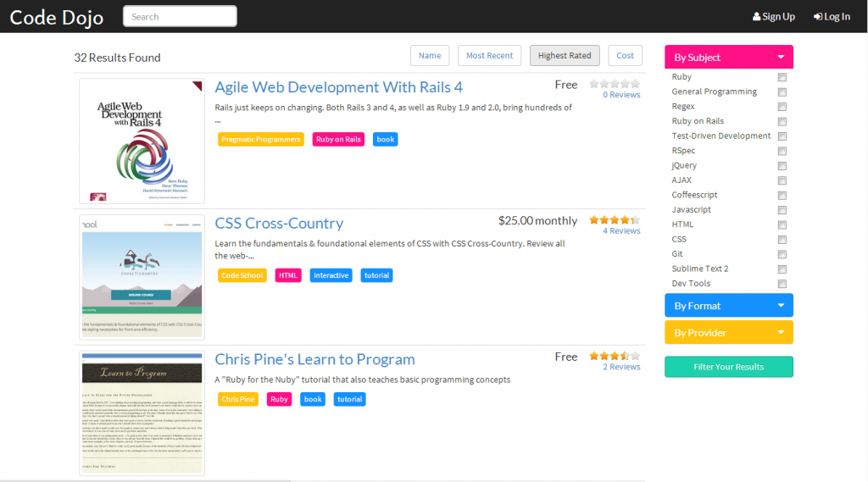Open Chris Pine's Learn to Program title
Screen dimensions: 868x482
point(314,359)
